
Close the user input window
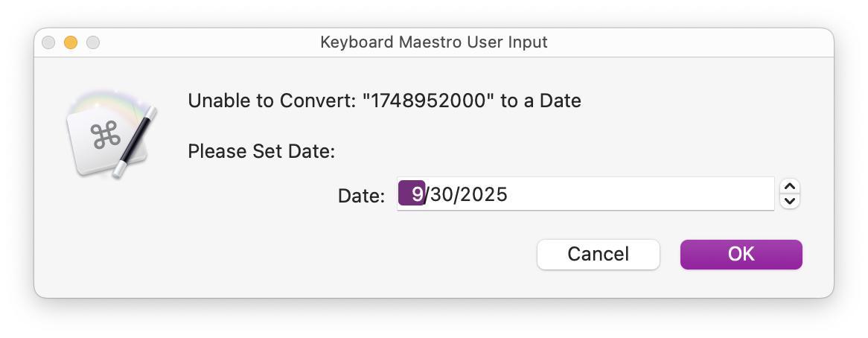pos(48,42)
